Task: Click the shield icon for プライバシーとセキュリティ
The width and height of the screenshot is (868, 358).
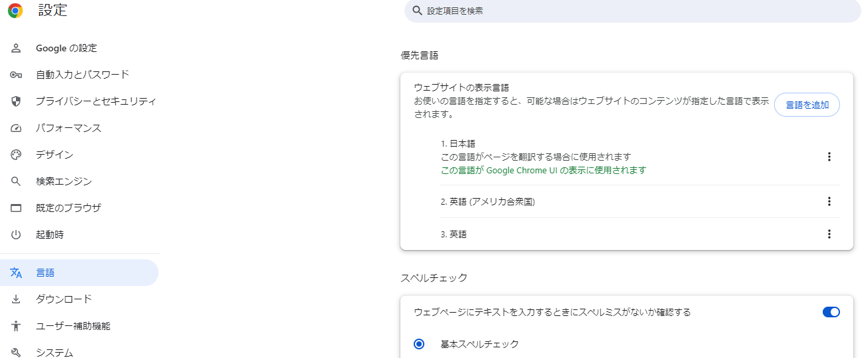Action: [x=17, y=101]
